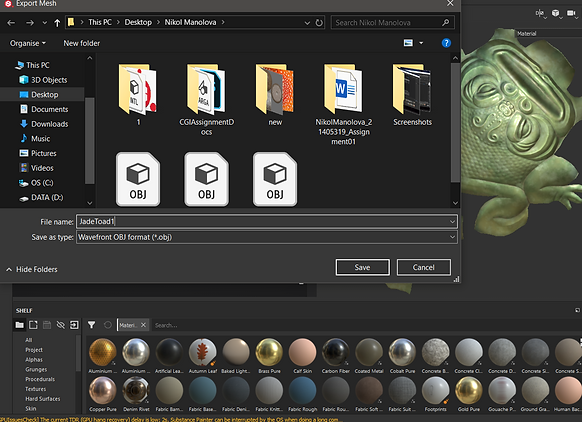The width and height of the screenshot is (582, 422).
Task: Toggle the shelf hidden-eye icon
Action: point(61,325)
